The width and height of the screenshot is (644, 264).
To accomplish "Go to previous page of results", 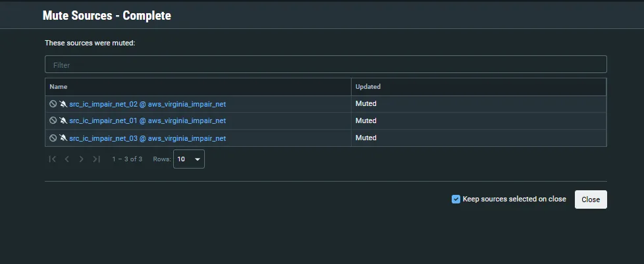I will pos(67,159).
